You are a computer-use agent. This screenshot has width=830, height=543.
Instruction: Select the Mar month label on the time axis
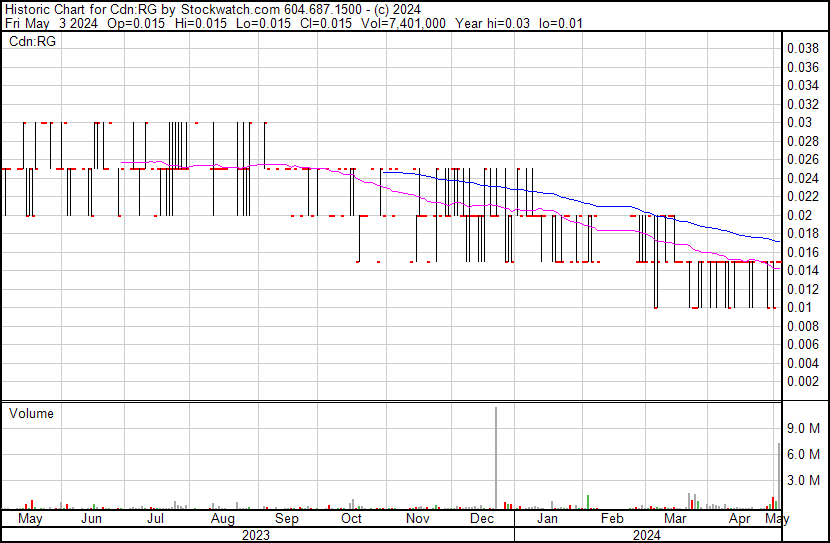pyautogui.click(x=676, y=519)
